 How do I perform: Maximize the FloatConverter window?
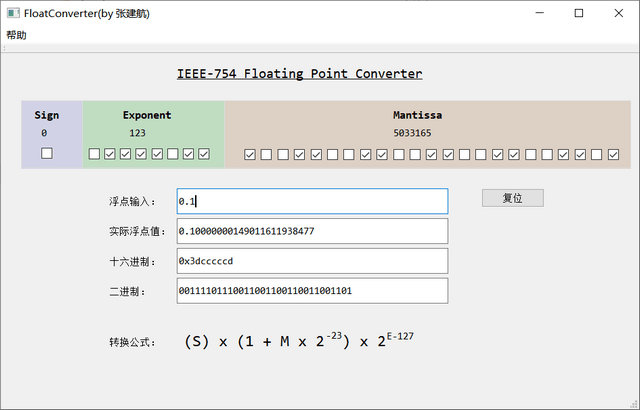coord(578,13)
